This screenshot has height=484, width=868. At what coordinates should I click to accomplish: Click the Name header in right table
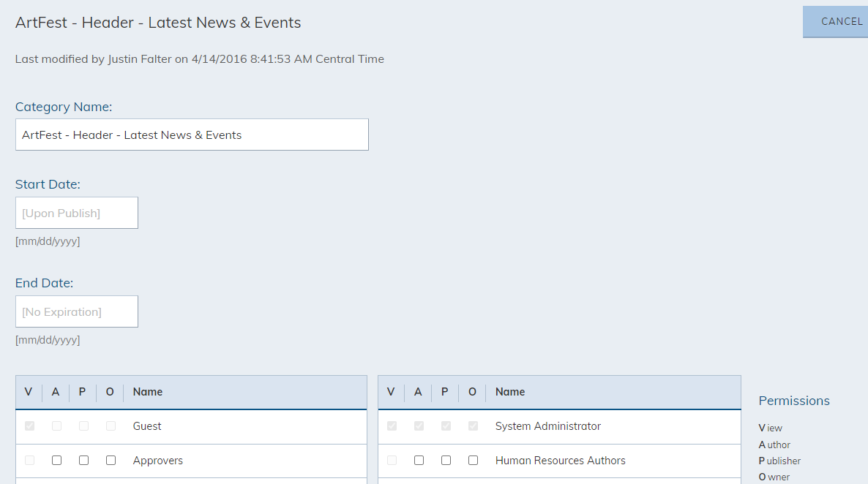click(510, 392)
